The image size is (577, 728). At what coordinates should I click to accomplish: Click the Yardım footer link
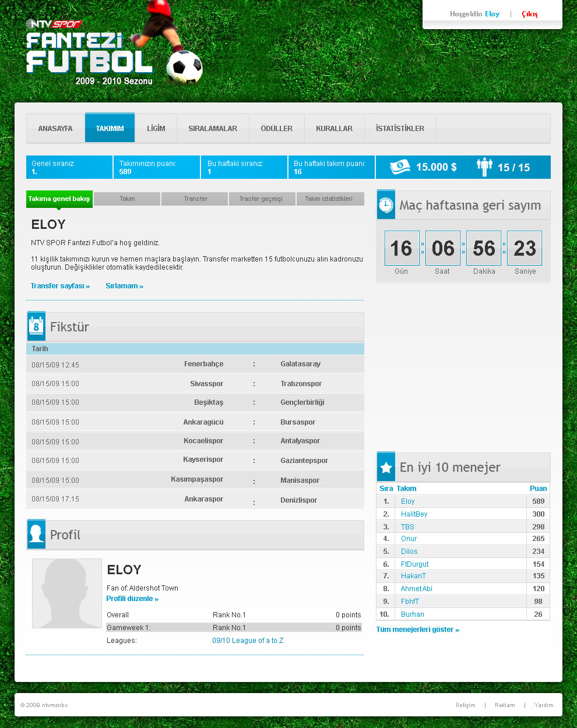(544, 705)
